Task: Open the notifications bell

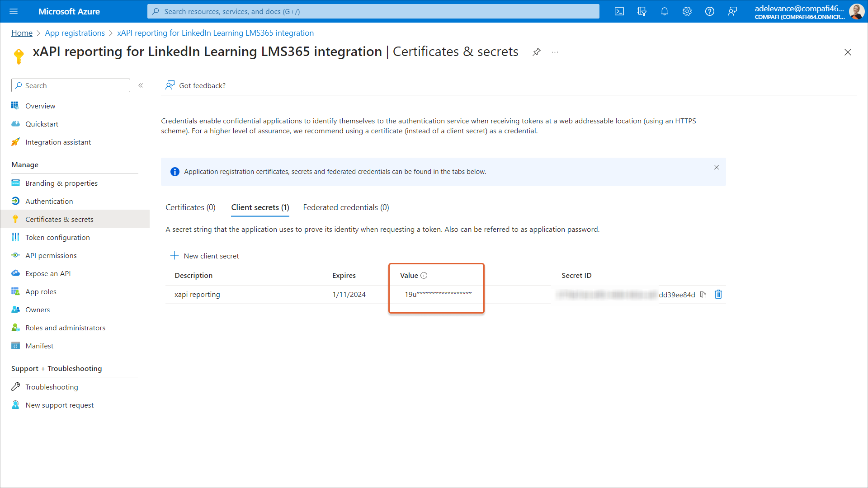Action: pyautogui.click(x=665, y=11)
